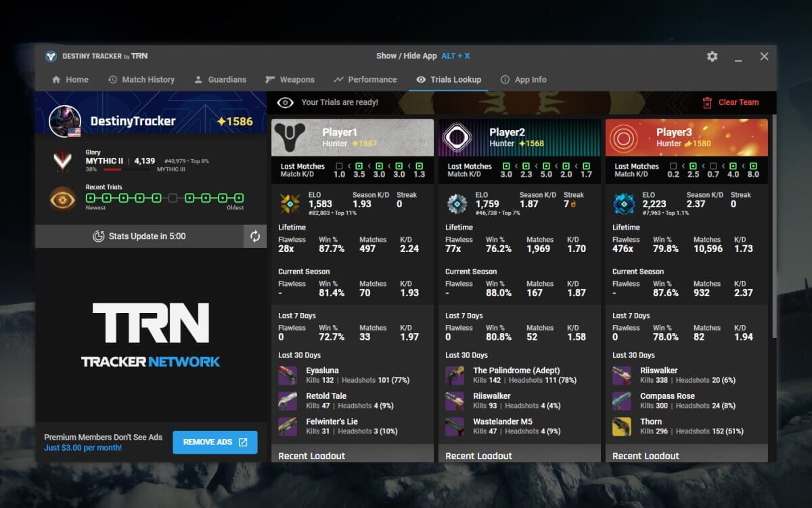Open the Performance tab

pyautogui.click(x=365, y=79)
